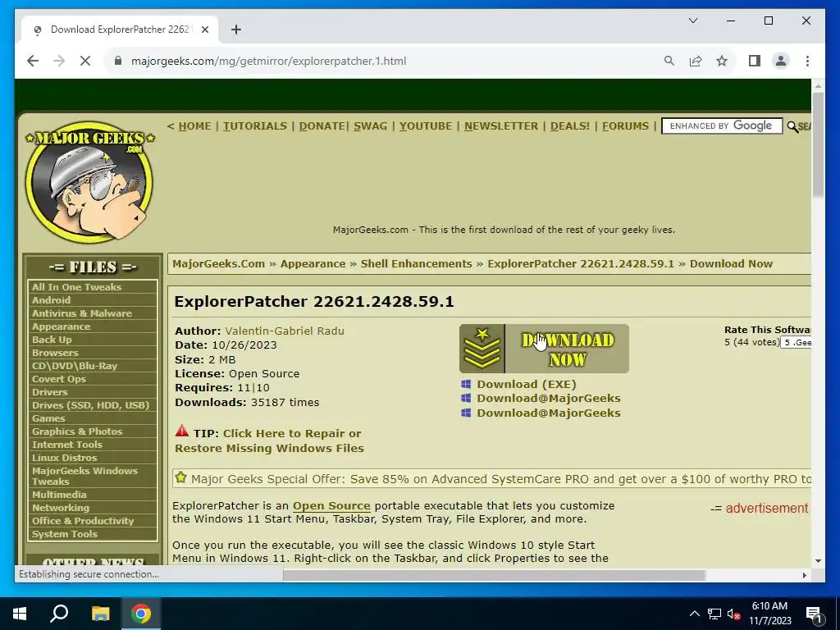The image size is (840, 630).
Task: Select the Graphics & Photos category
Action: pyautogui.click(x=93, y=431)
